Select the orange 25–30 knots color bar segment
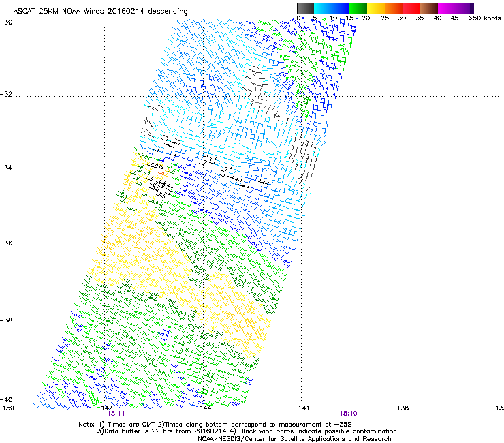 point(394,8)
